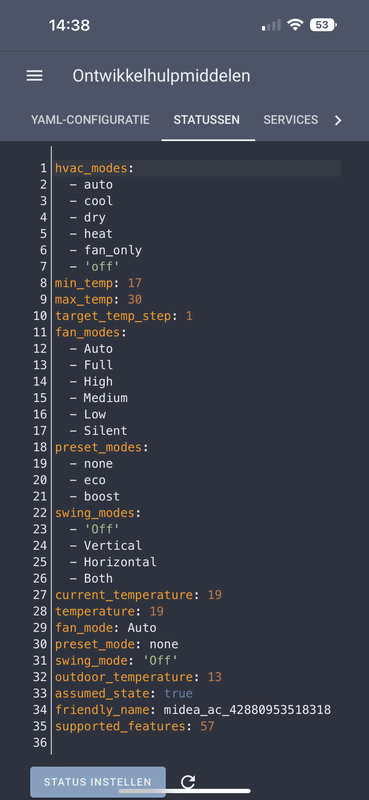
Task: Open the hamburger sidebar menu
Action: [x=35, y=76]
